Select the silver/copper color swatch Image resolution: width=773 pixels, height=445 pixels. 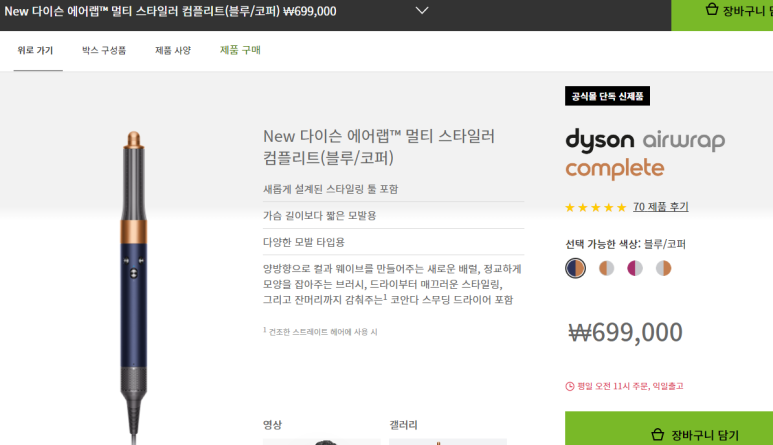click(664, 268)
